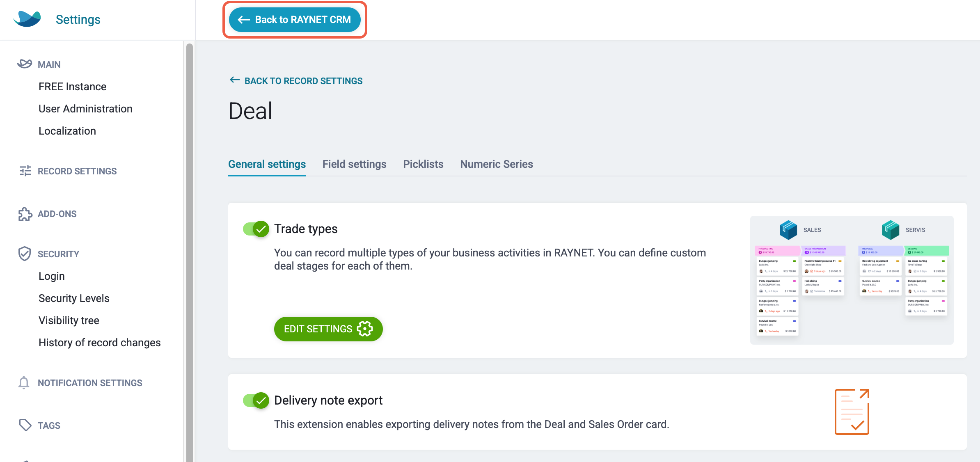Open Login security settings
This screenshot has height=462, width=980.
[52, 276]
